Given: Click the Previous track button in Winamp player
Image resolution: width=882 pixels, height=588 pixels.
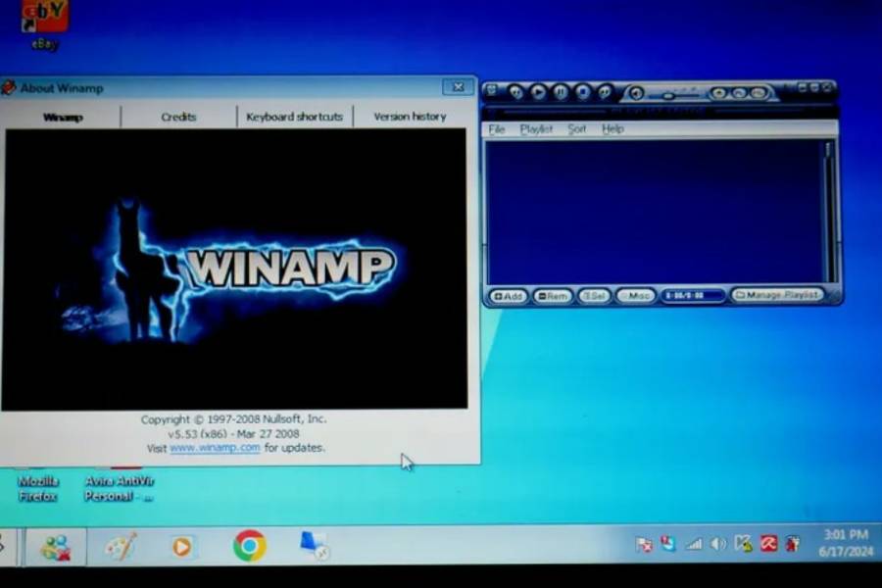Looking at the screenshot, I should click(x=515, y=92).
